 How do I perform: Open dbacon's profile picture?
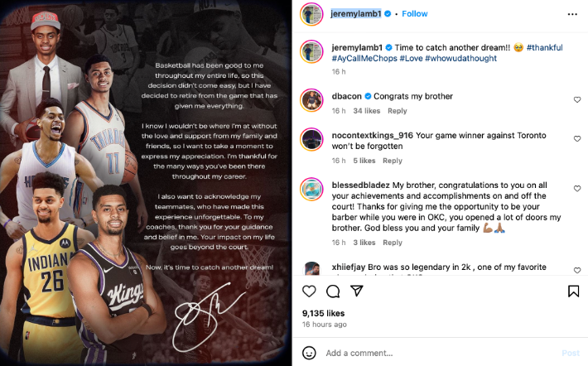click(x=311, y=100)
